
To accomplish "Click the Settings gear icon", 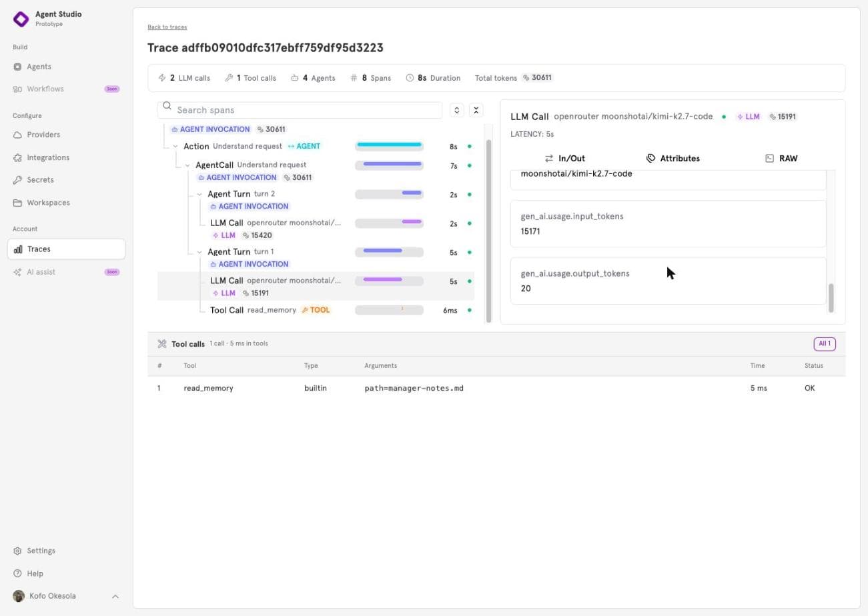I will coord(17,551).
